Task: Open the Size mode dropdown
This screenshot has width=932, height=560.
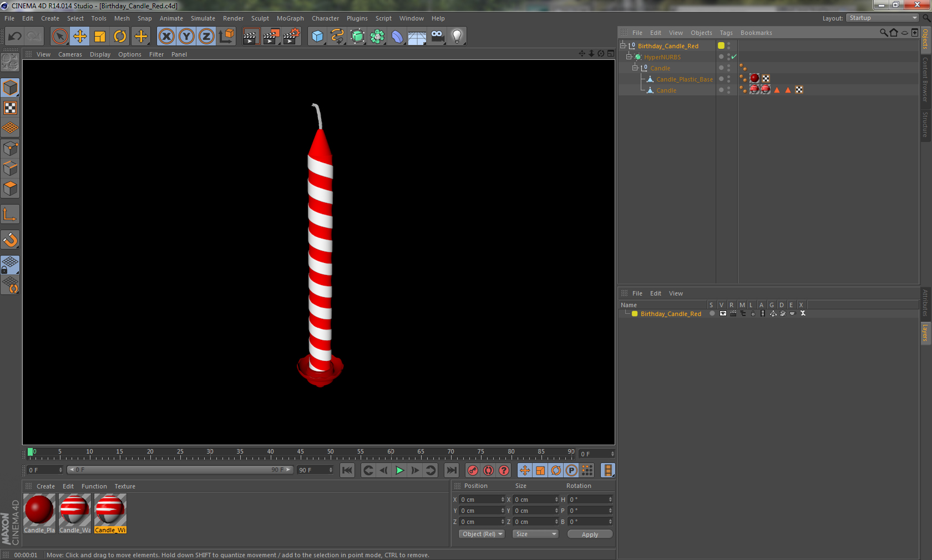Action: (535, 534)
